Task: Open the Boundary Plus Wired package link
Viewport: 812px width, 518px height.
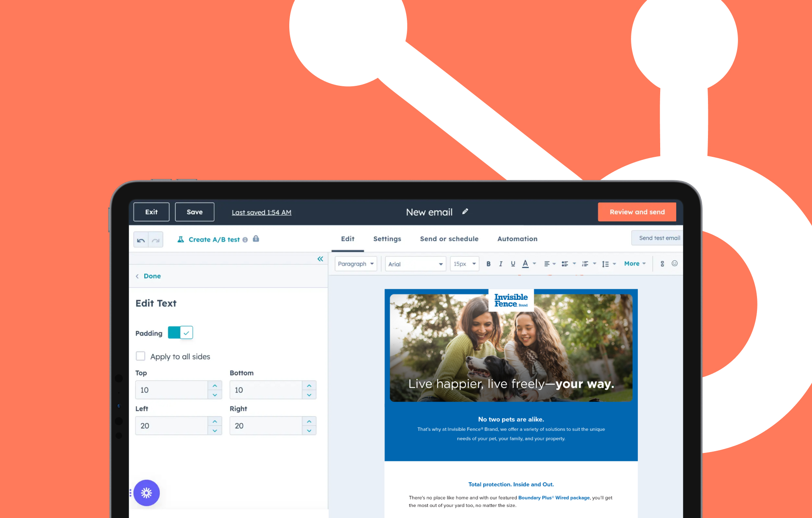Action: (554, 498)
